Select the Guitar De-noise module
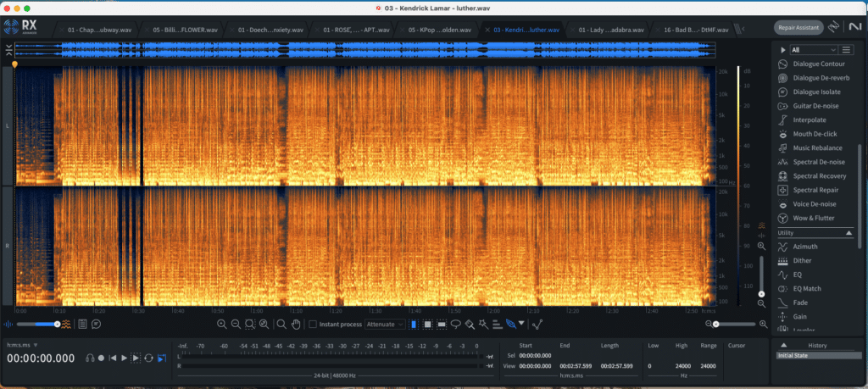 pyautogui.click(x=808, y=106)
